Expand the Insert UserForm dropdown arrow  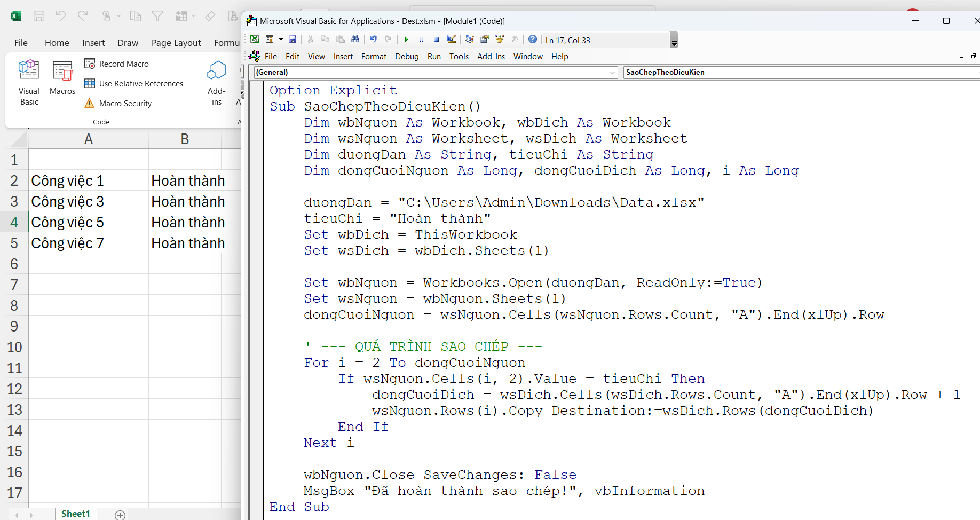coord(281,40)
